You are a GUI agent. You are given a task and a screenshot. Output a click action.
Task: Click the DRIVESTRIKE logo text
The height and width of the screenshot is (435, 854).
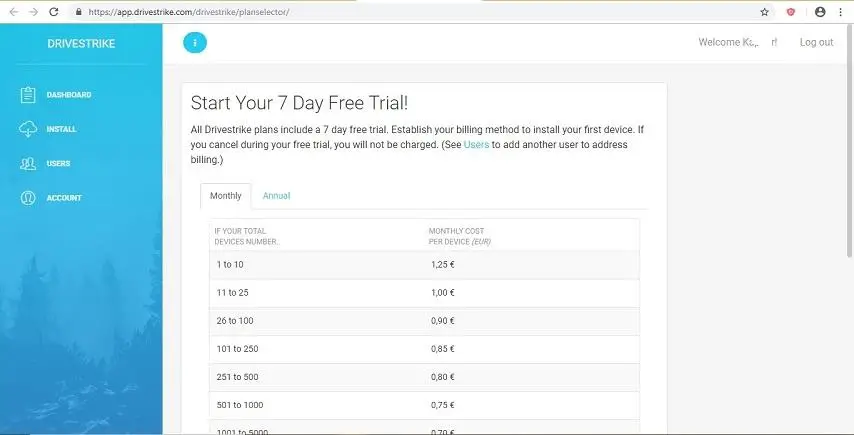(x=81, y=43)
